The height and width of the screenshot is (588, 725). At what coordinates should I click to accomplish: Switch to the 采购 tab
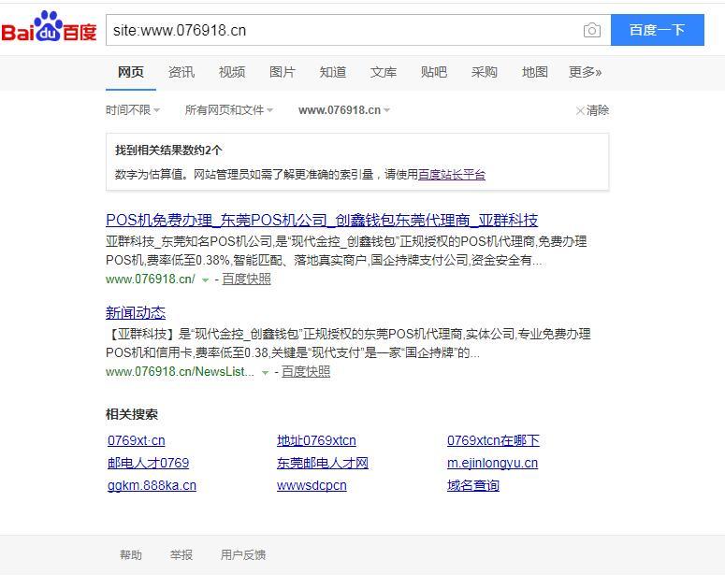(x=484, y=72)
